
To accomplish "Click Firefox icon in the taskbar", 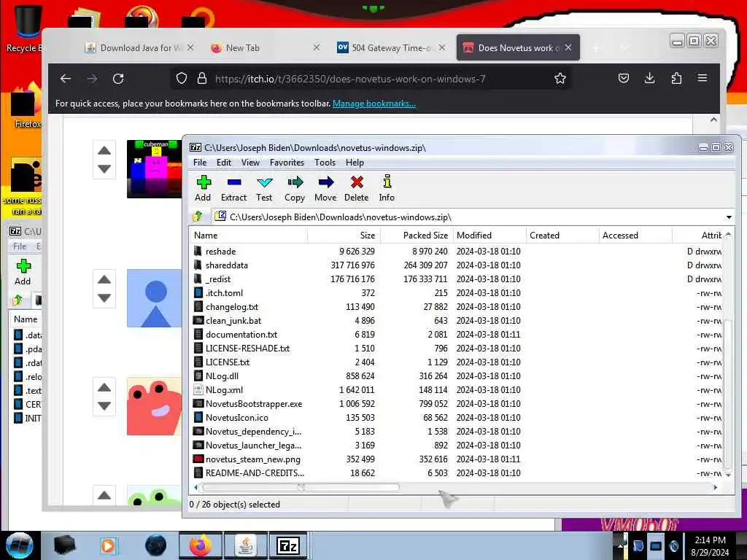I will pyautogui.click(x=201, y=545).
